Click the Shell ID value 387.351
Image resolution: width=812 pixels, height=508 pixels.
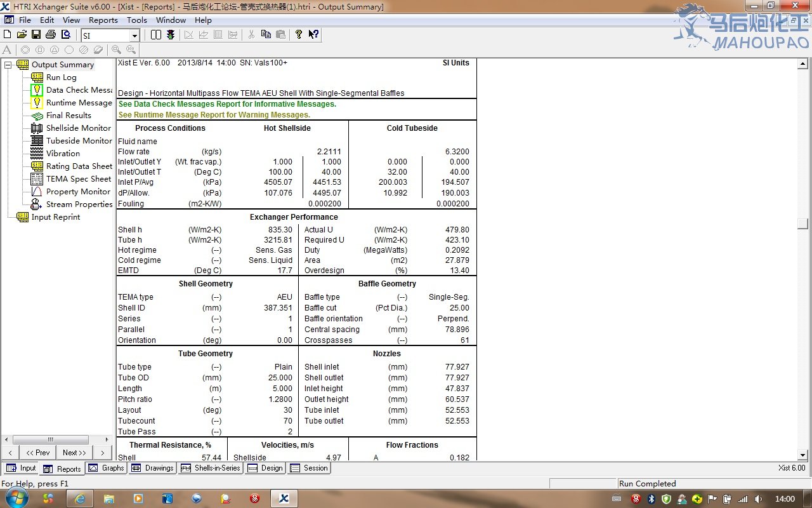point(278,308)
